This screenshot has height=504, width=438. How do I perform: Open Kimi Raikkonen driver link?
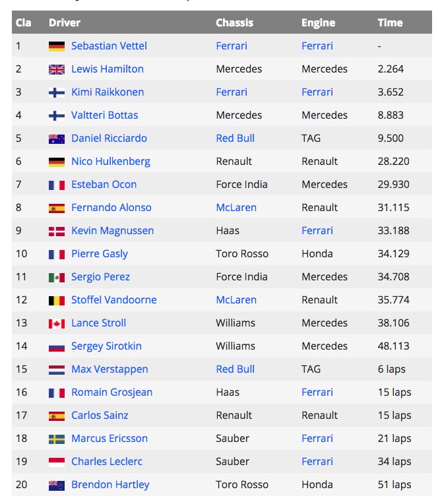[x=108, y=92]
